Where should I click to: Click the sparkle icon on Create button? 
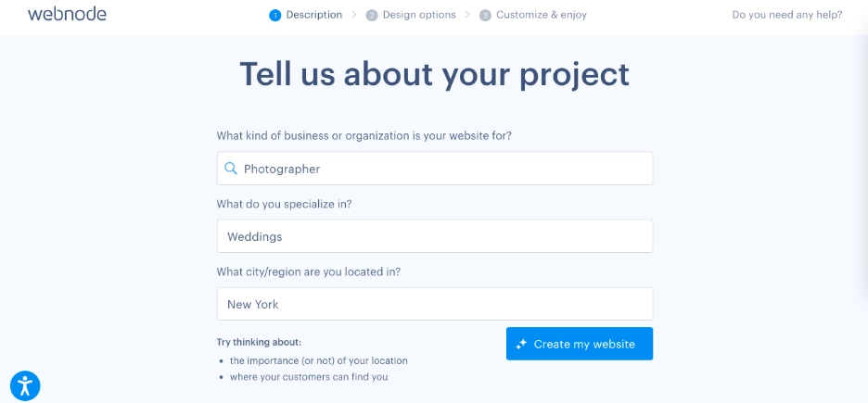(522, 344)
